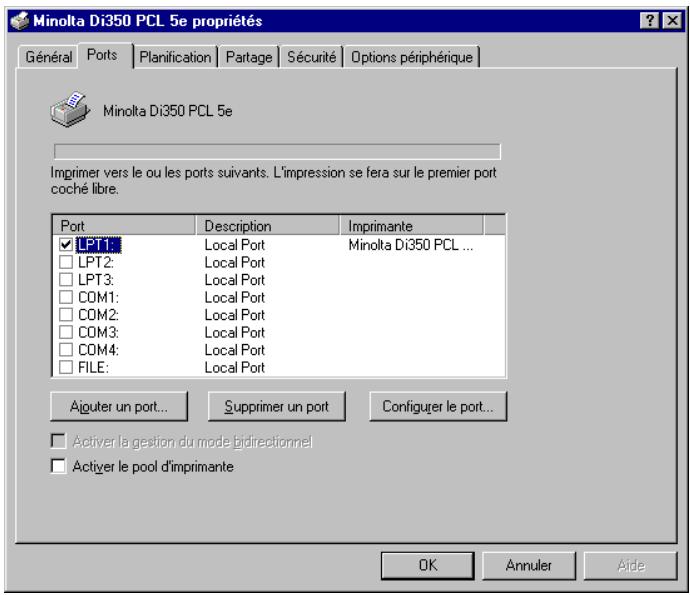Check the LPT2: port checkbox
This screenshot has width=690, height=595.
(66, 262)
